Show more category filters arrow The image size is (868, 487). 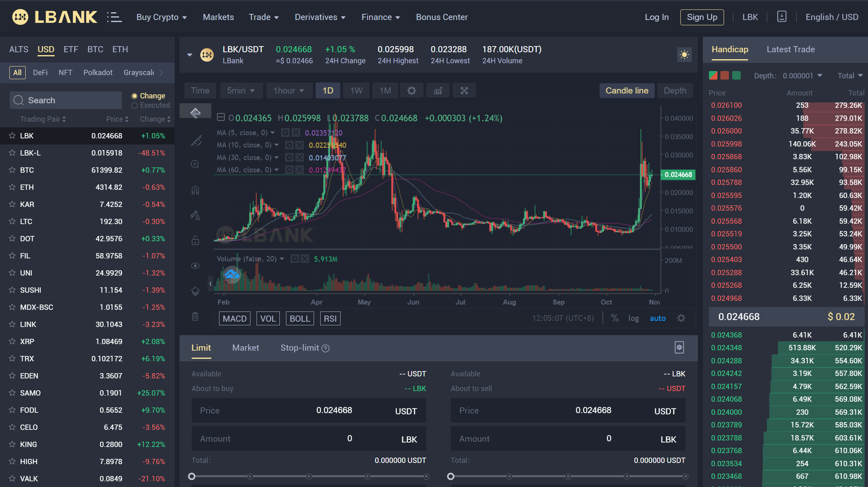pos(161,72)
